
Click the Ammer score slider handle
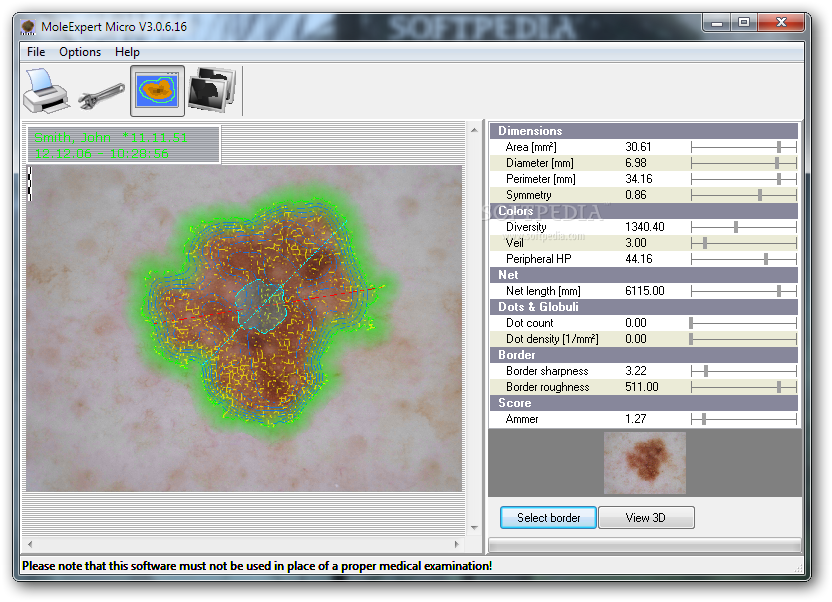coord(704,419)
